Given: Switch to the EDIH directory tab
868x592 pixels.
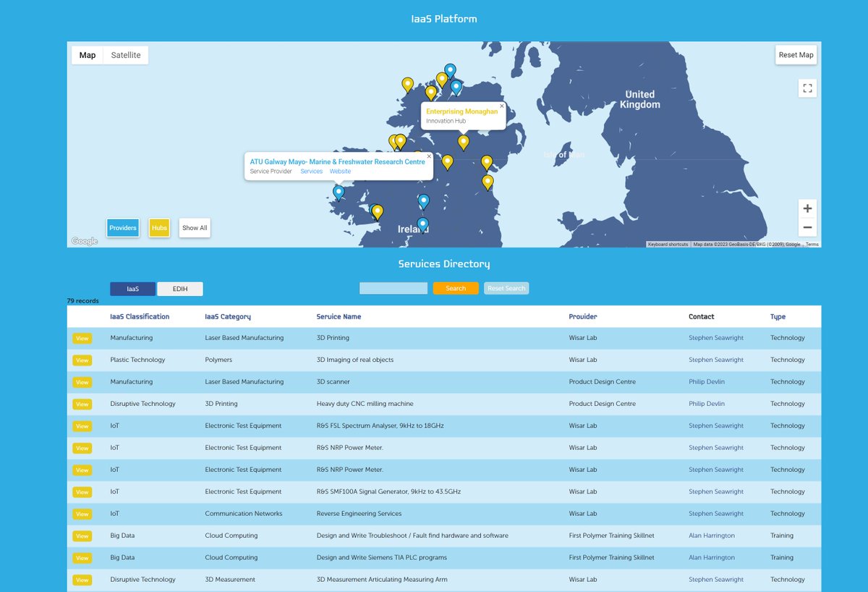Looking at the screenshot, I should click(179, 288).
